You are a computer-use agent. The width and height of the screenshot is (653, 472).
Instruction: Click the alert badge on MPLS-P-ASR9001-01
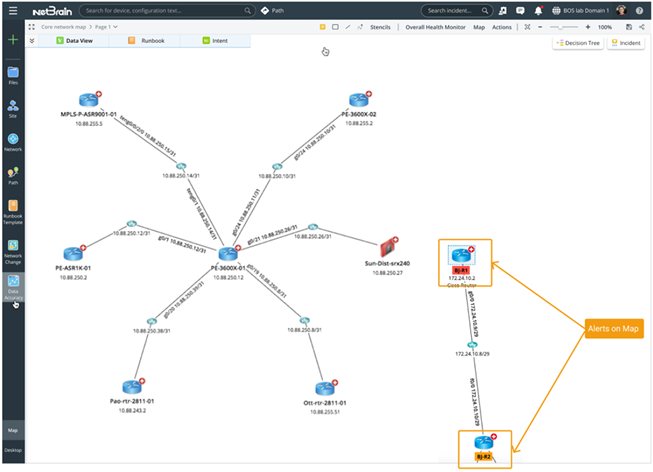[x=99, y=94]
